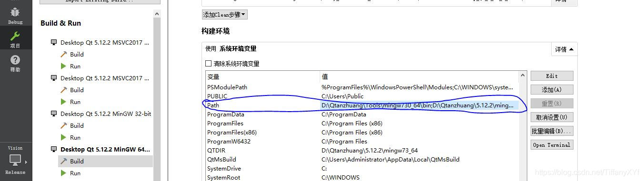Select the PUBLIC variable row
The image size is (644, 181).
pyautogui.click(x=362, y=96)
